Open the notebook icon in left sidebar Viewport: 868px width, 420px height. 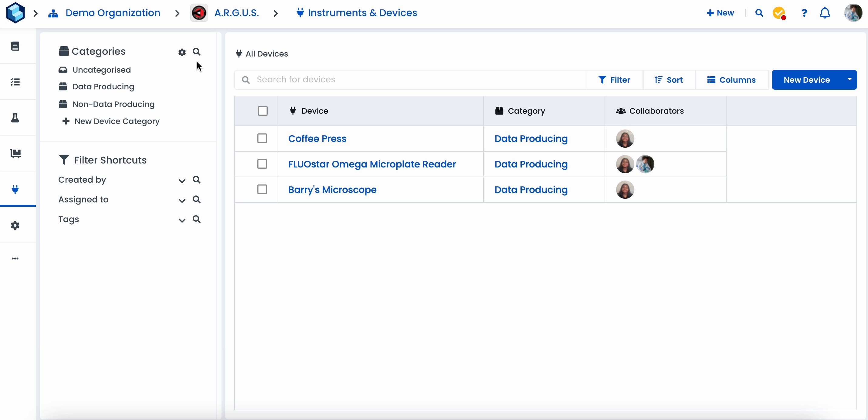pos(15,46)
